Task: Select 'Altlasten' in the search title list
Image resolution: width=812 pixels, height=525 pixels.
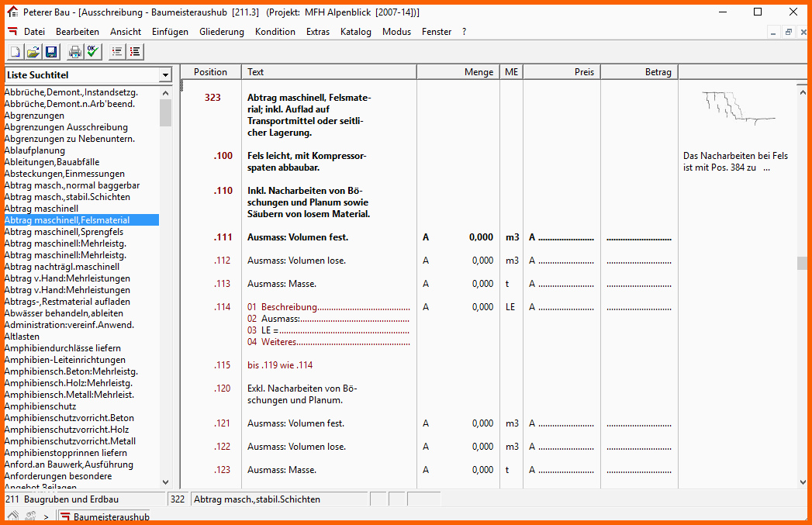Action: (x=22, y=337)
